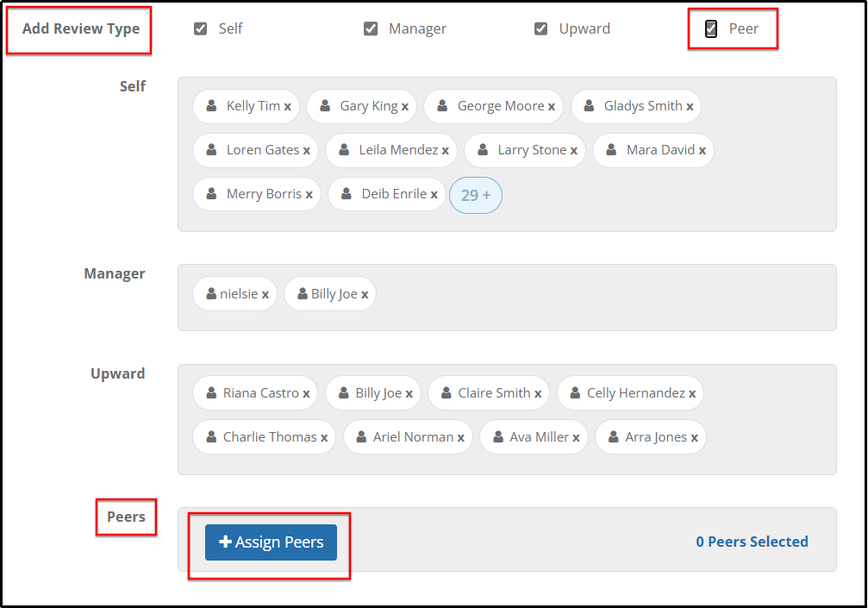Remove Gladys Smith with the x
868x608 pixels.
[x=690, y=106]
